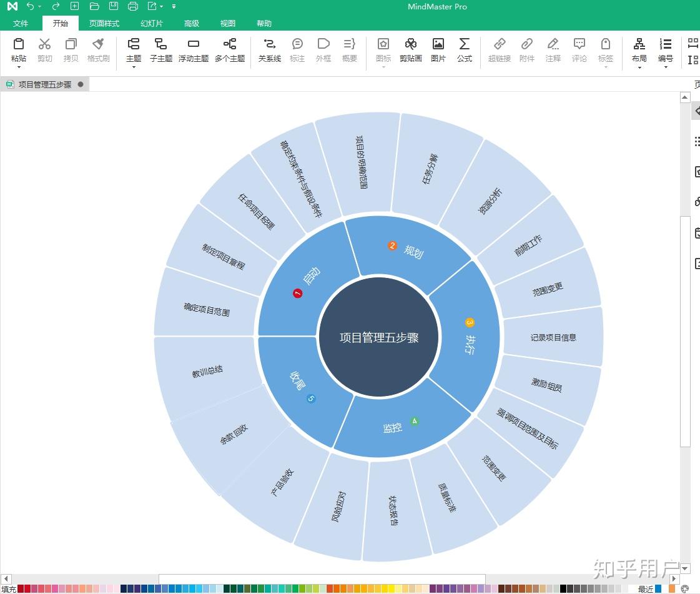Pick the yellow fill color swatch
The image size is (700, 594).
(392, 589)
